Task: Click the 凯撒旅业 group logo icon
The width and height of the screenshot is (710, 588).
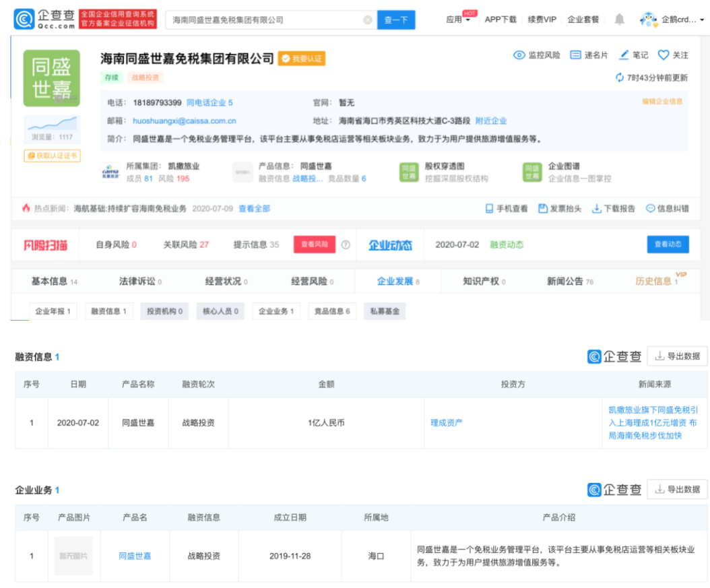Action: (x=110, y=172)
